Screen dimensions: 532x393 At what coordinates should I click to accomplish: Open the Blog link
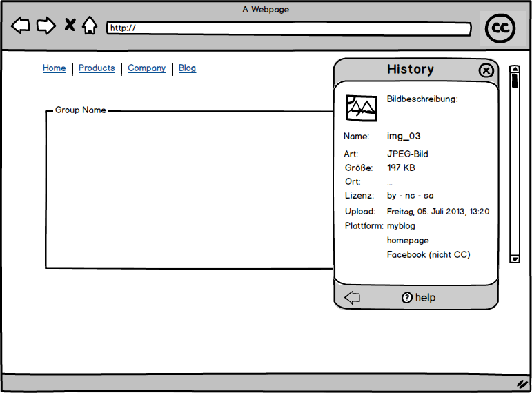(187, 68)
